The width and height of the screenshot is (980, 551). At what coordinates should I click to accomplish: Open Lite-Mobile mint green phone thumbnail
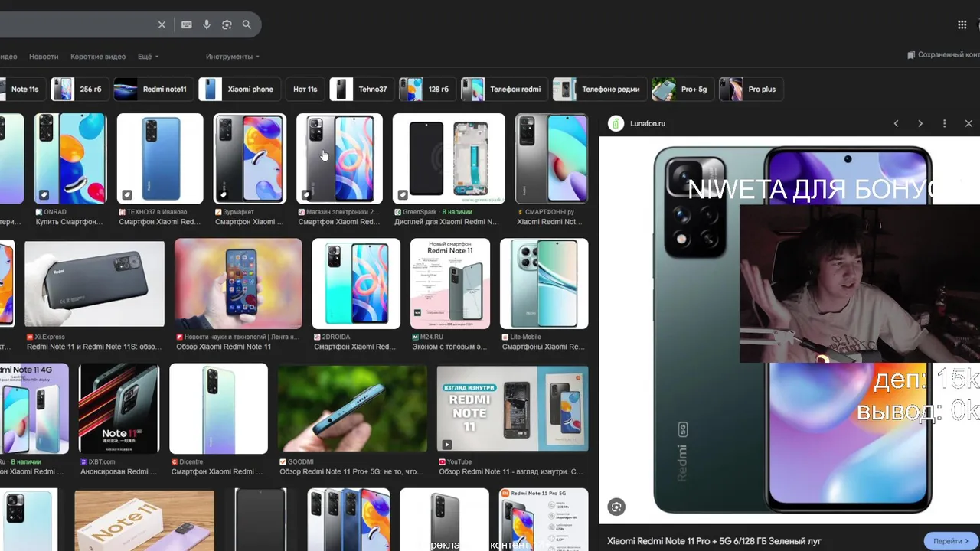pos(544,284)
